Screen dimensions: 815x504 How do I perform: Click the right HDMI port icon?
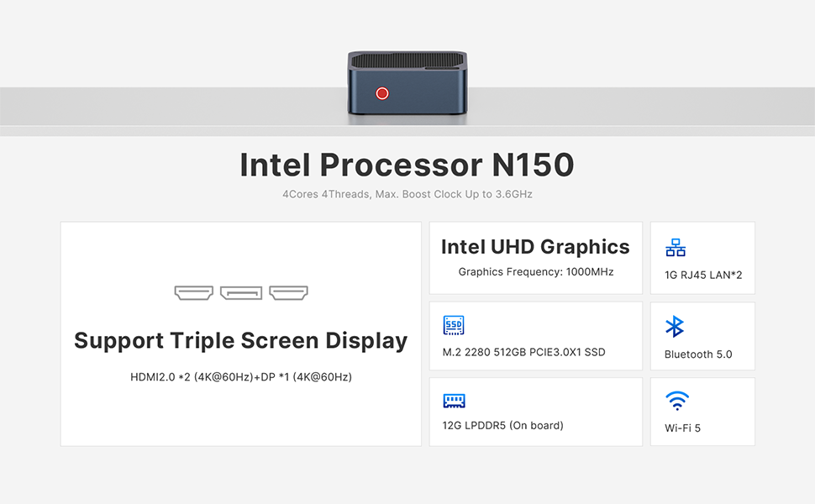click(x=288, y=292)
